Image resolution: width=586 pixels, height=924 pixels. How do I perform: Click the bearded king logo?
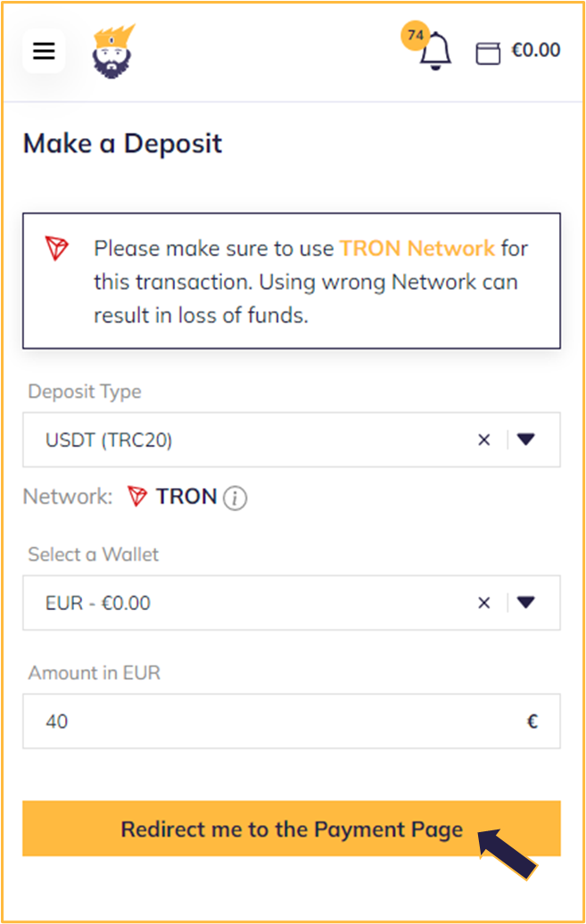tap(113, 51)
